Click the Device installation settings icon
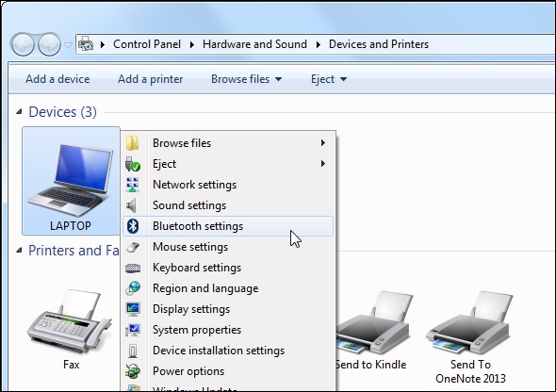The width and height of the screenshot is (556, 392). tap(133, 351)
